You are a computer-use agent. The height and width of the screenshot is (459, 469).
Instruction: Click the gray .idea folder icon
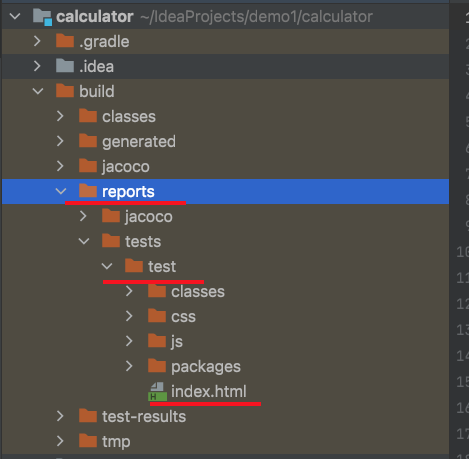[x=65, y=66]
